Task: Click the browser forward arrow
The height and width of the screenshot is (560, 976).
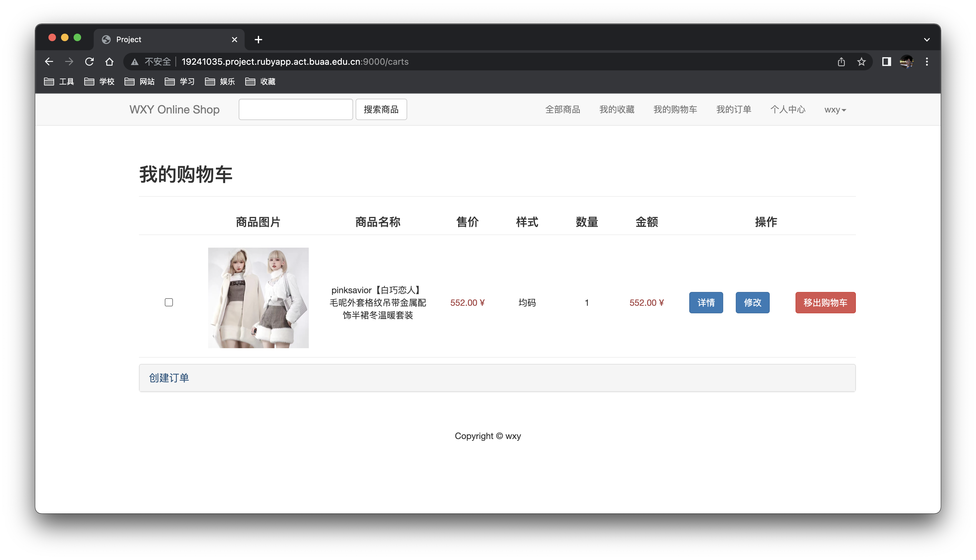Action: click(x=69, y=62)
